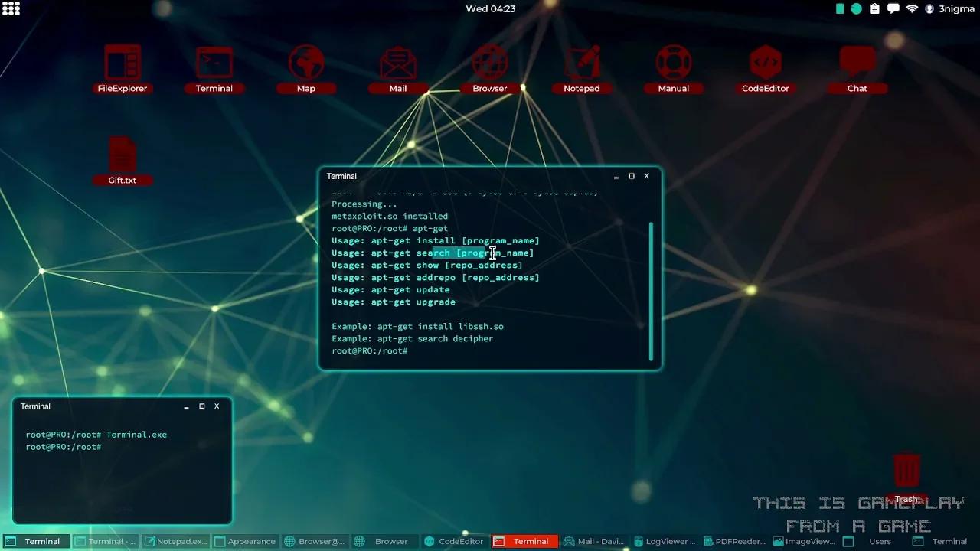The height and width of the screenshot is (551, 980).
Task: Click the clock showing Wed 04:23
Action: click(x=490, y=9)
